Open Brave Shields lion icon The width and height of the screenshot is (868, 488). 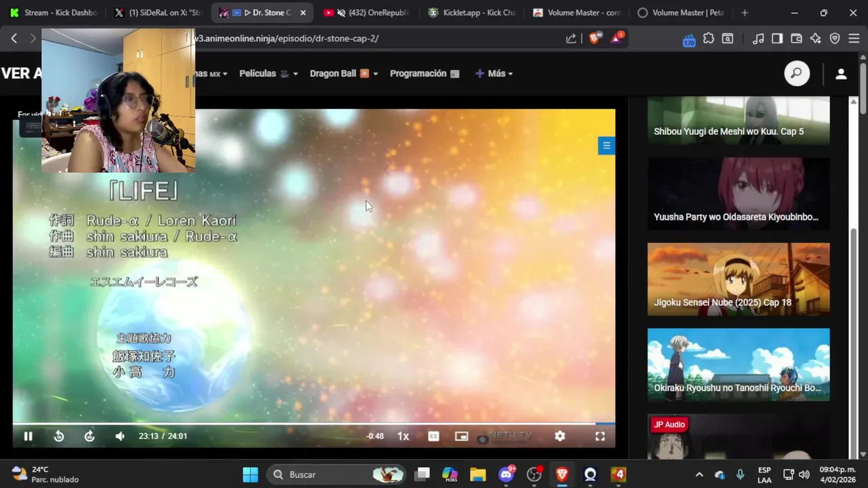[595, 39]
